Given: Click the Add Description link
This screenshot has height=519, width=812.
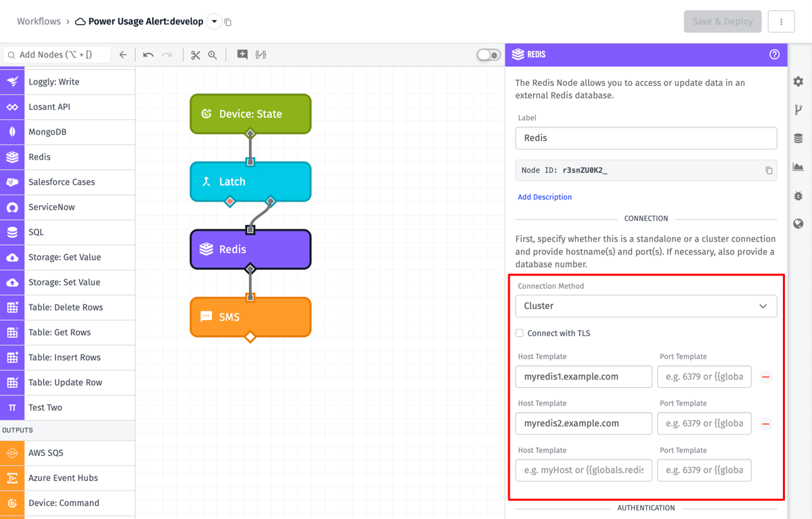Looking at the screenshot, I should click(545, 197).
